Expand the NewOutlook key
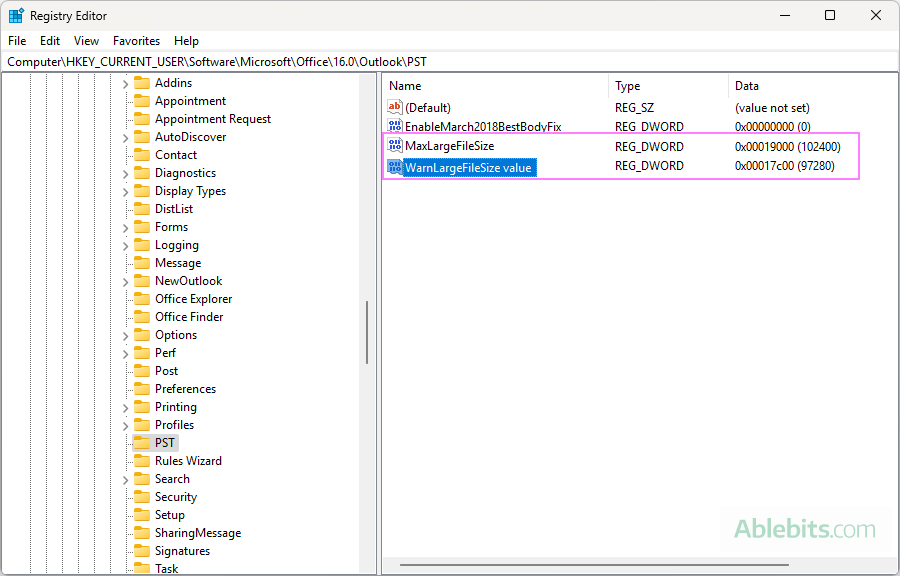 (x=126, y=282)
